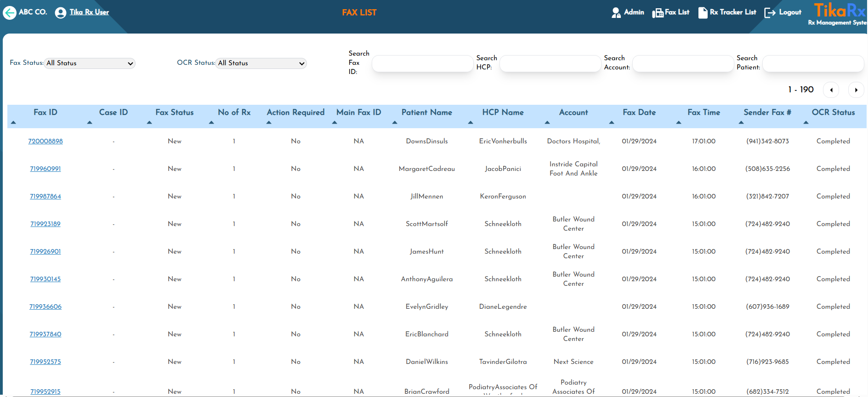Click the 17:01:00 fax time cell
The width and height of the screenshot is (868, 397).
pyautogui.click(x=704, y=141)
